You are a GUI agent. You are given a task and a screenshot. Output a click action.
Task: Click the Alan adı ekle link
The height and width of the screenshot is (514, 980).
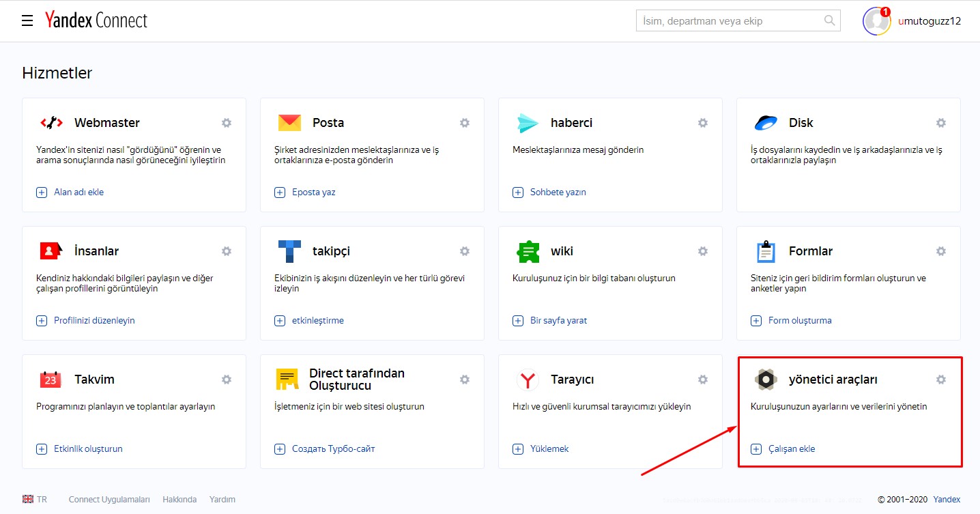(x=79, y=192)
